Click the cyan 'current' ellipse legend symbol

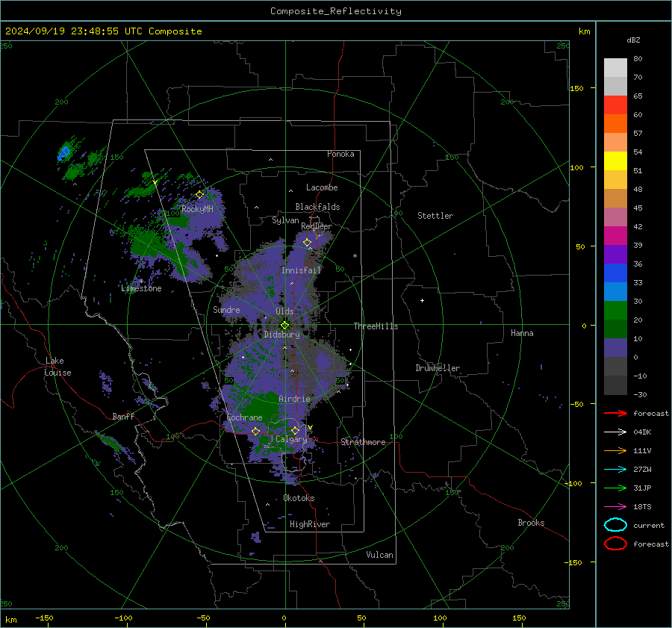(615, 525)
